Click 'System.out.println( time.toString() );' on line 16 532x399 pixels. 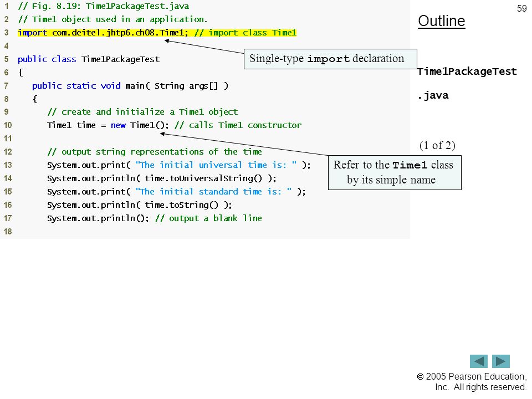tap(140, 205)
